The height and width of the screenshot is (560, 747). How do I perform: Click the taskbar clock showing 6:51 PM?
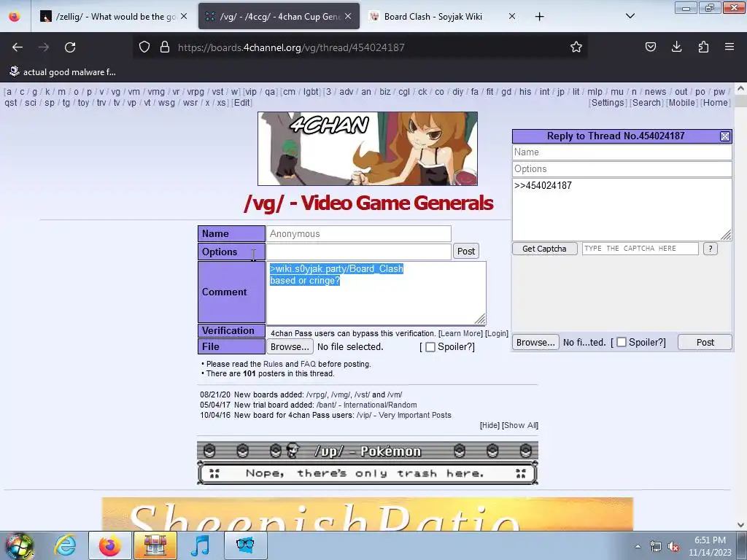710,546
